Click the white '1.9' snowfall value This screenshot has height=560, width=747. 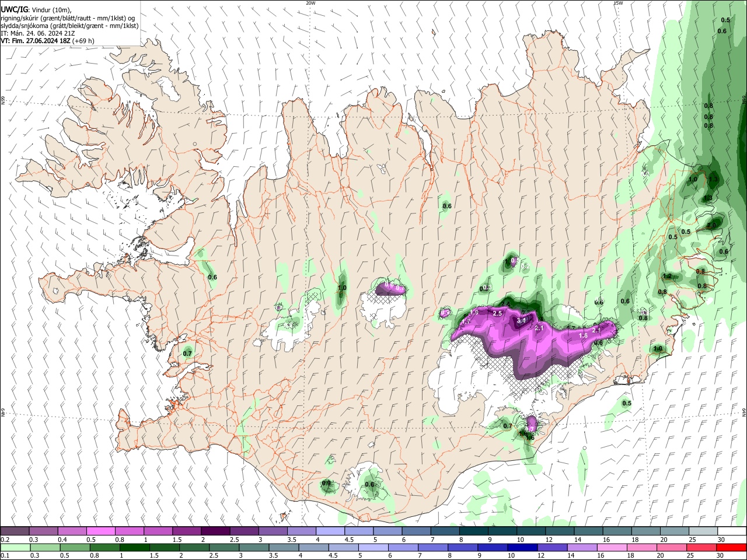coord(474,313)
